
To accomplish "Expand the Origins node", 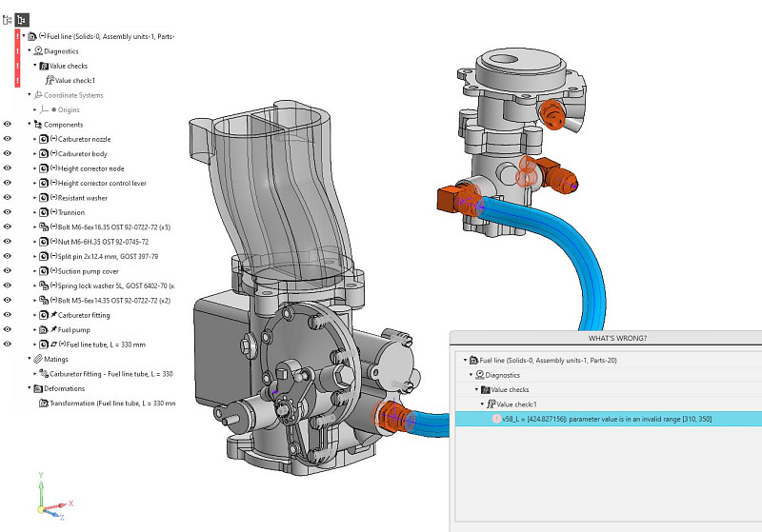I will point(34,110).
